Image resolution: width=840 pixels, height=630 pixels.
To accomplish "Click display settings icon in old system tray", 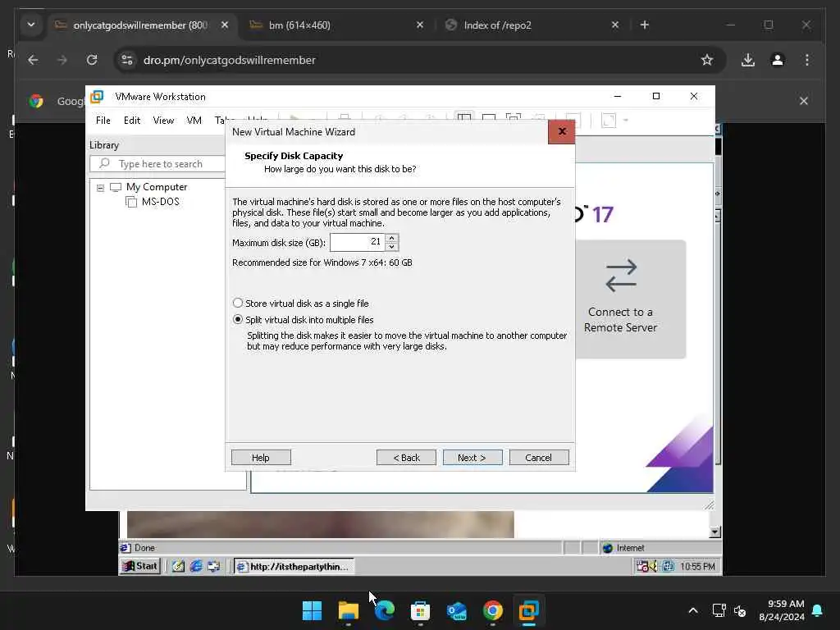I will pyautogui.click(x=668, y=566).
